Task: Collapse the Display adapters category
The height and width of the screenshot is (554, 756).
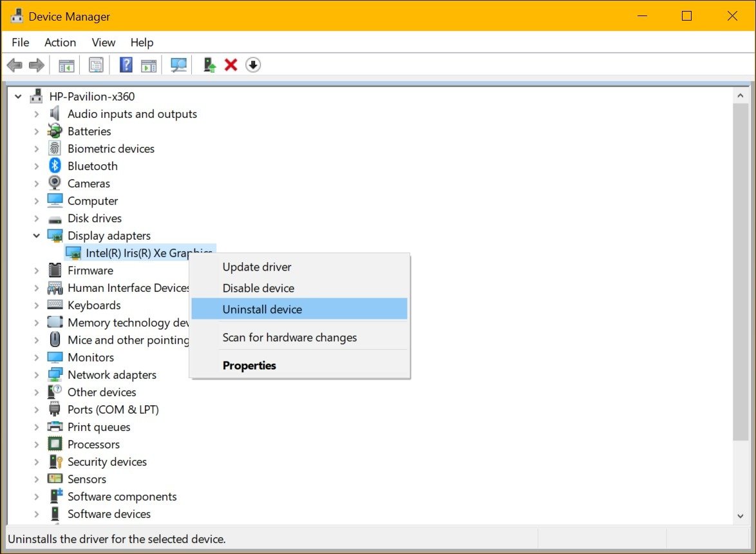Action: tap(36, 236)
